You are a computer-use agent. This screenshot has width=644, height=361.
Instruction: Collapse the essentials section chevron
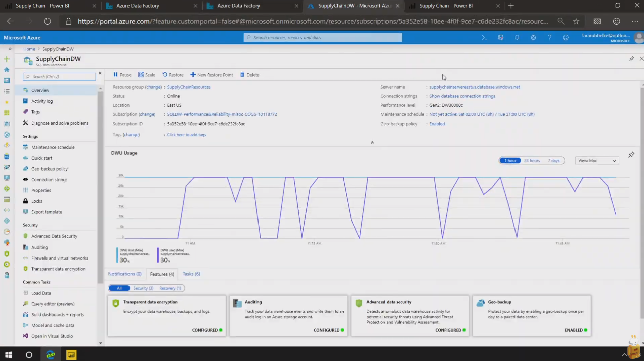pos(372,143)
